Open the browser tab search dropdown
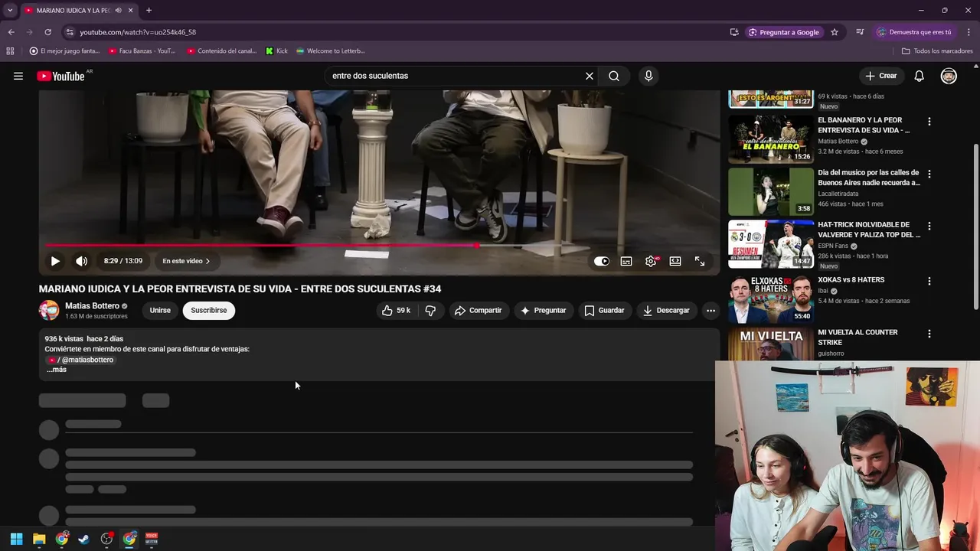Screen dimensions: 980x551 pos(10,11)
